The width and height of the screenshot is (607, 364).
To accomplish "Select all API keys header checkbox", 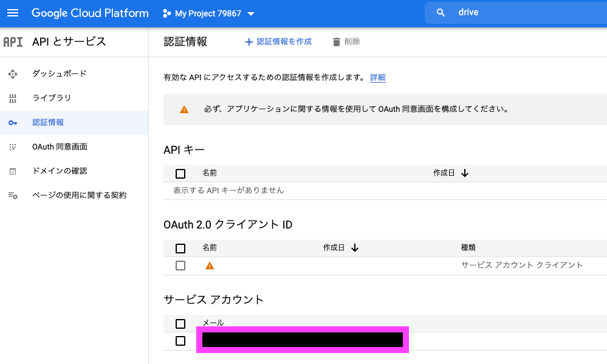I will click(180, 173).
